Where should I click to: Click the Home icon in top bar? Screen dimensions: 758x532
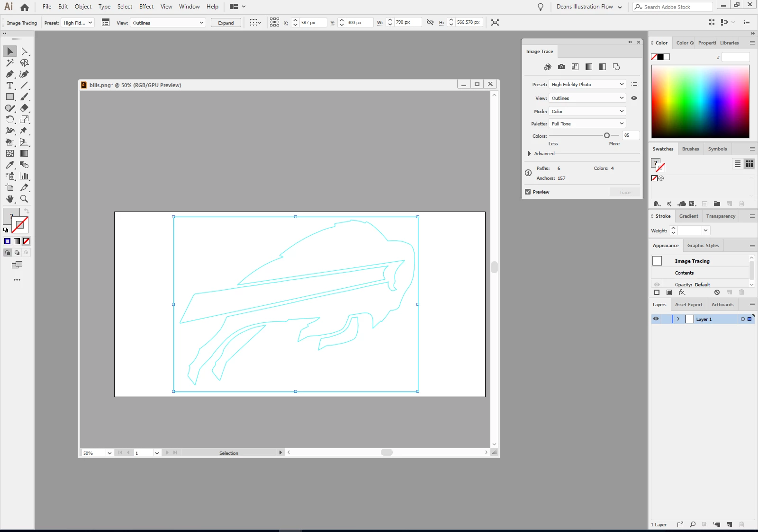click(25, 7)
